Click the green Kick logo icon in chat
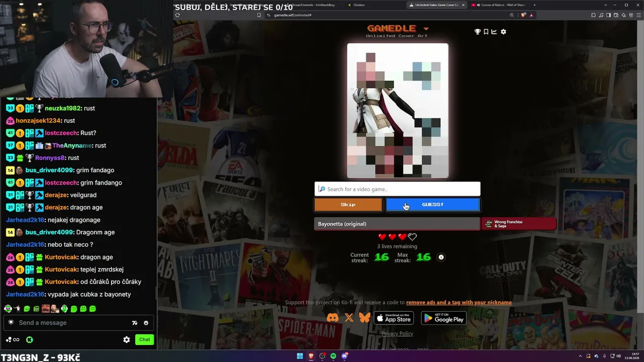The image size is (644, 362). (30, 340)
